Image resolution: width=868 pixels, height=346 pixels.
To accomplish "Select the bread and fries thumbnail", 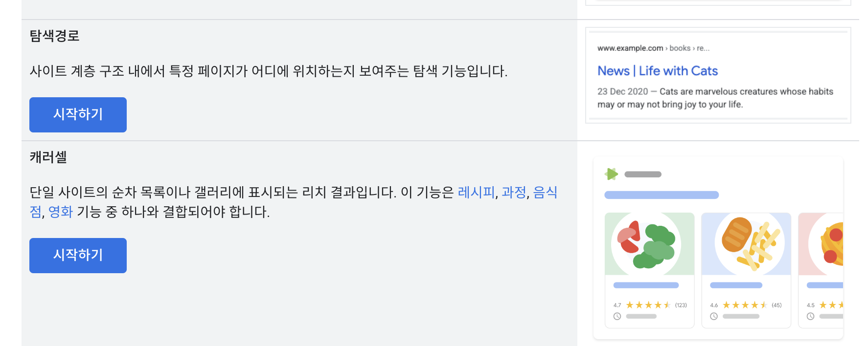I will tap(746, 244).
